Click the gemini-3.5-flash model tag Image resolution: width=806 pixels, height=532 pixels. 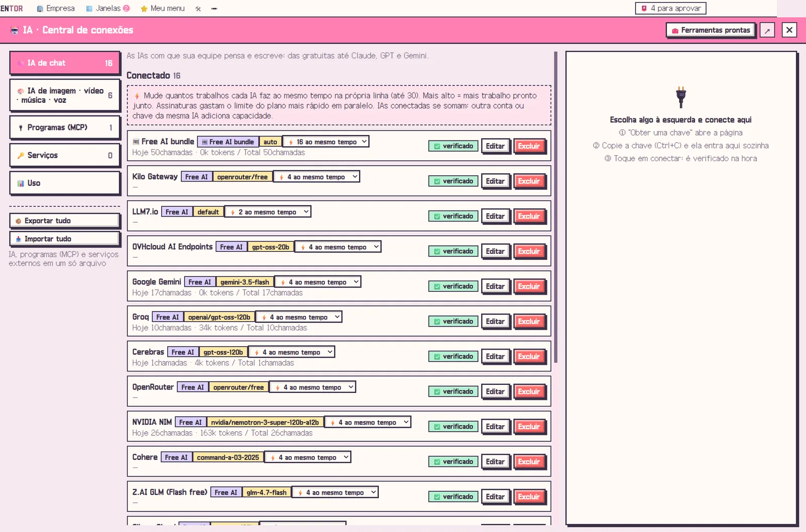pos(244,282)
